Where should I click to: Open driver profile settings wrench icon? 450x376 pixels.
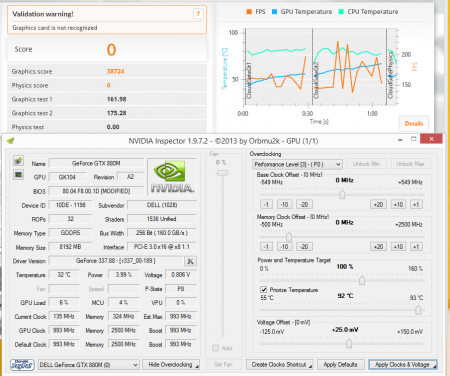point(190,261)
